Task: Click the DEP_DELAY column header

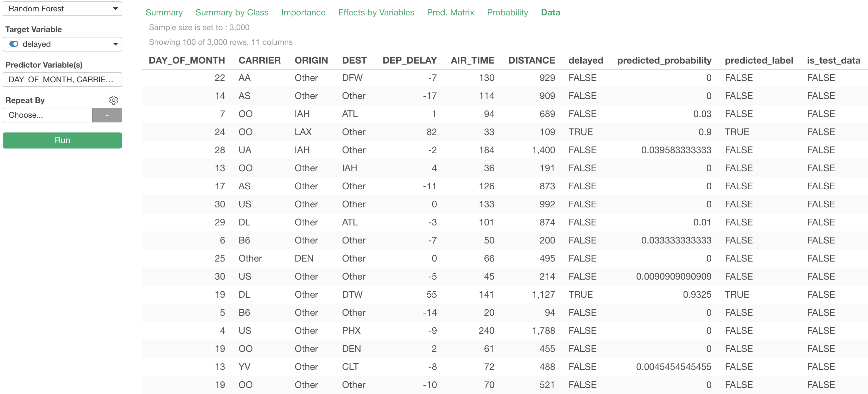Action: click(x=409, y=61)
